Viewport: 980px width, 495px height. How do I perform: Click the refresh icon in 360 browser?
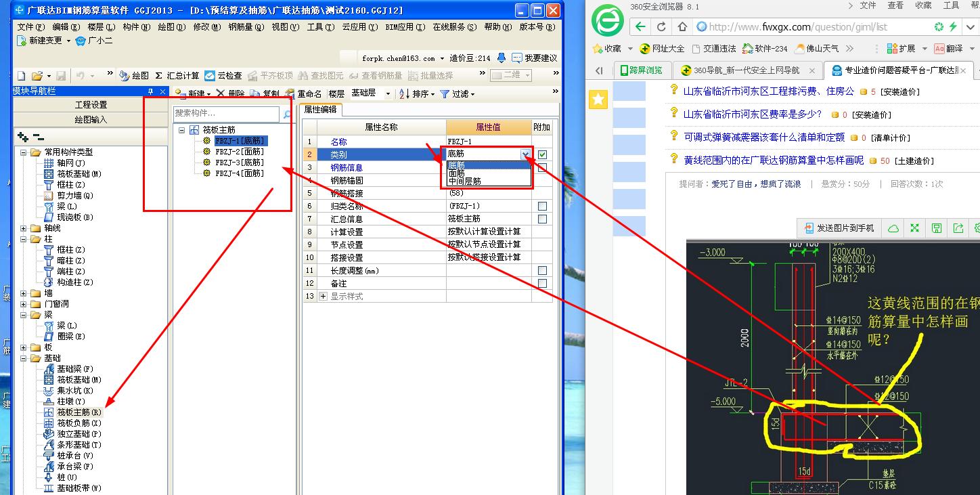coord(661,27)
